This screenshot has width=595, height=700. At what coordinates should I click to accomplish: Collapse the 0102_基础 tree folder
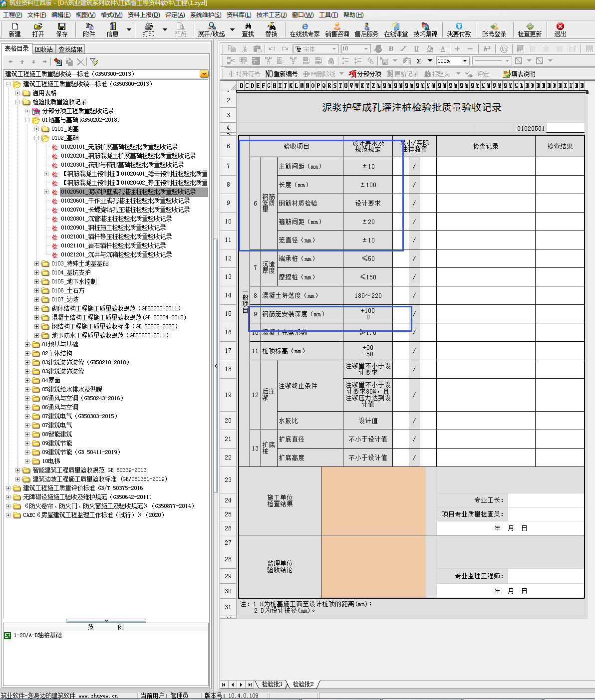click(37, 138)
